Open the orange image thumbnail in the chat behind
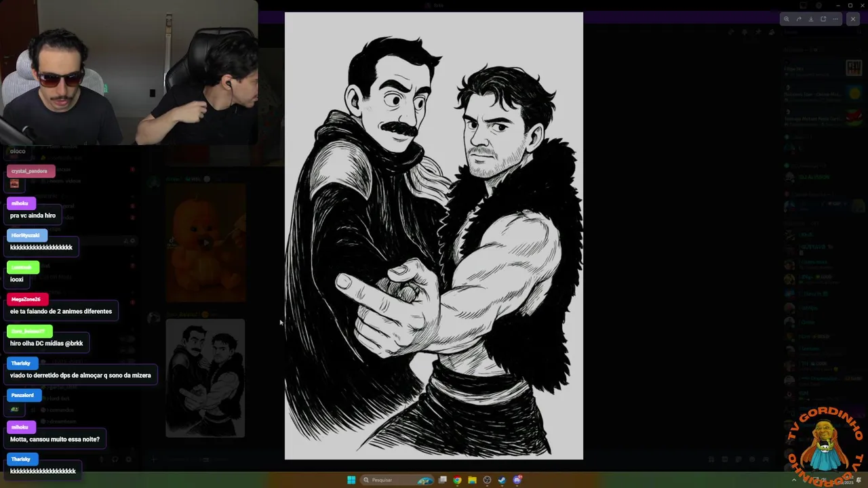 click(x=205, y=243)
